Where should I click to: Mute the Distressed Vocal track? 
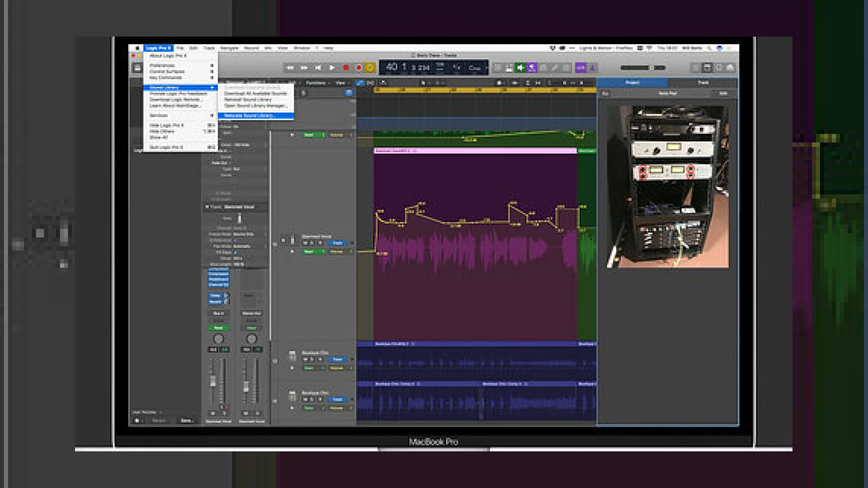pos(305,244)
